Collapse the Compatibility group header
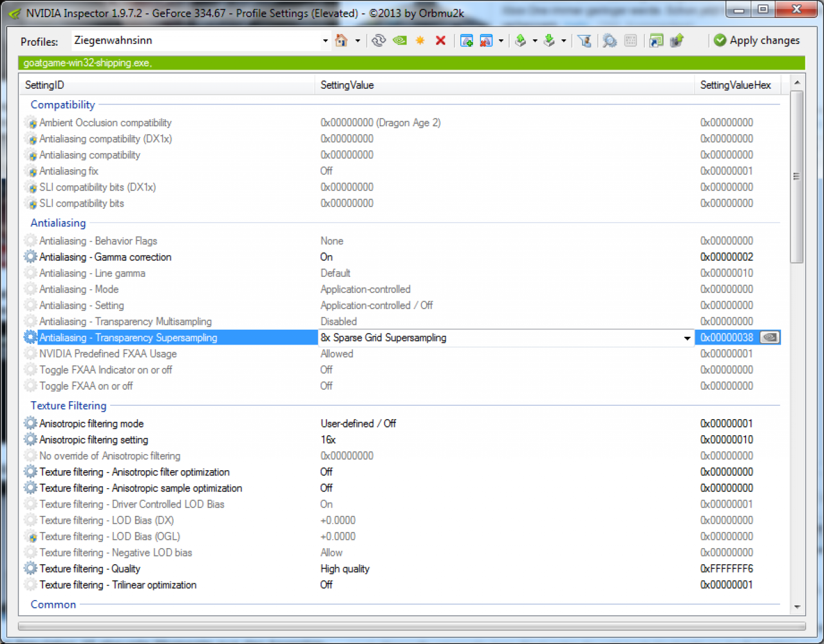824x644 pixels. click(x=62, y=104)
